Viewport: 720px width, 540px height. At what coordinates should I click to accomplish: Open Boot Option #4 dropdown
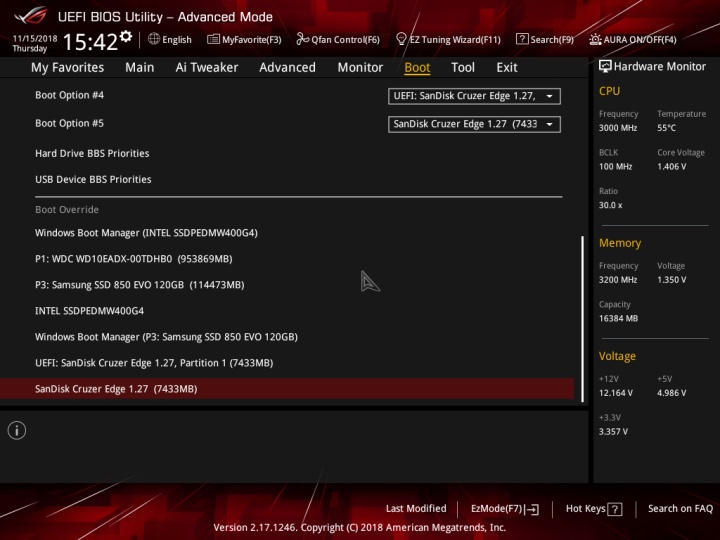tap(474, 96)
